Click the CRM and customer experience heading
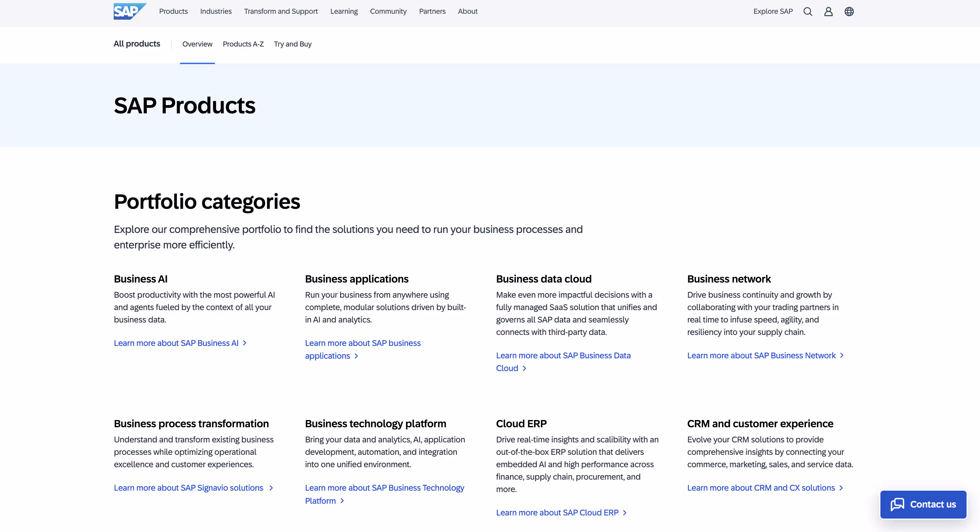Screen dimensions: 980x532 pyautogui.click(x=760, y=423)
